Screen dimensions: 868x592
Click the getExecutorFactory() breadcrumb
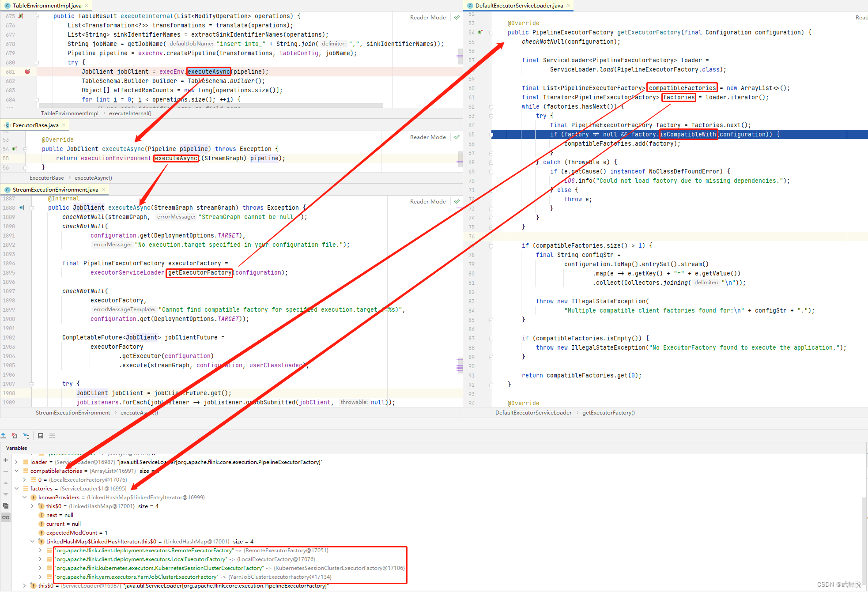click(x=608, y=413)
